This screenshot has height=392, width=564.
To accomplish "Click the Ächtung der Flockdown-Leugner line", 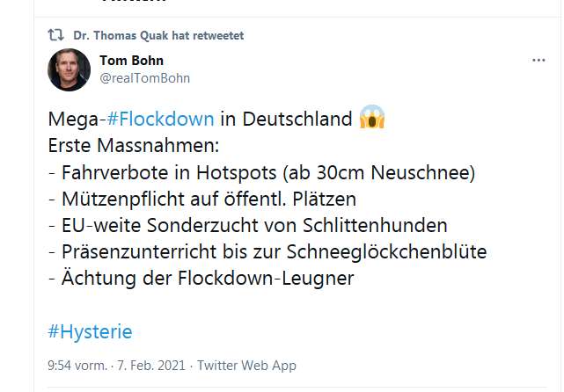I will coord(201,278).
